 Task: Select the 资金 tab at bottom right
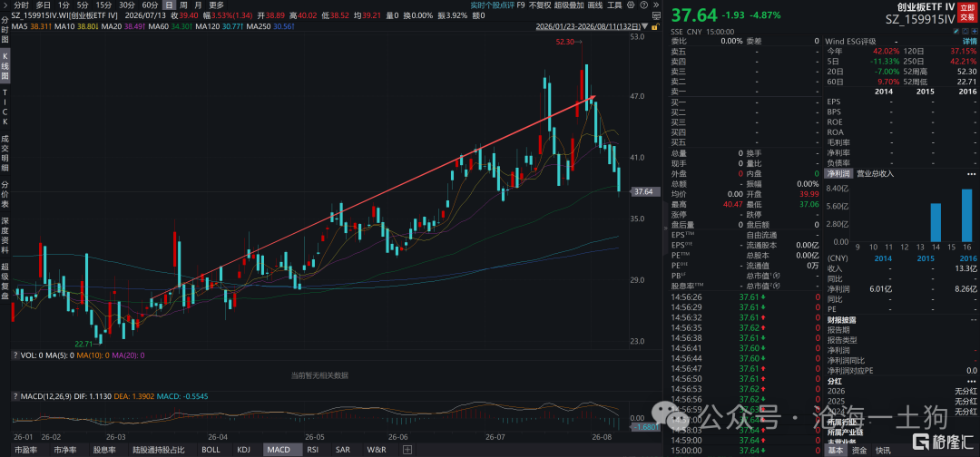(859, 450)
